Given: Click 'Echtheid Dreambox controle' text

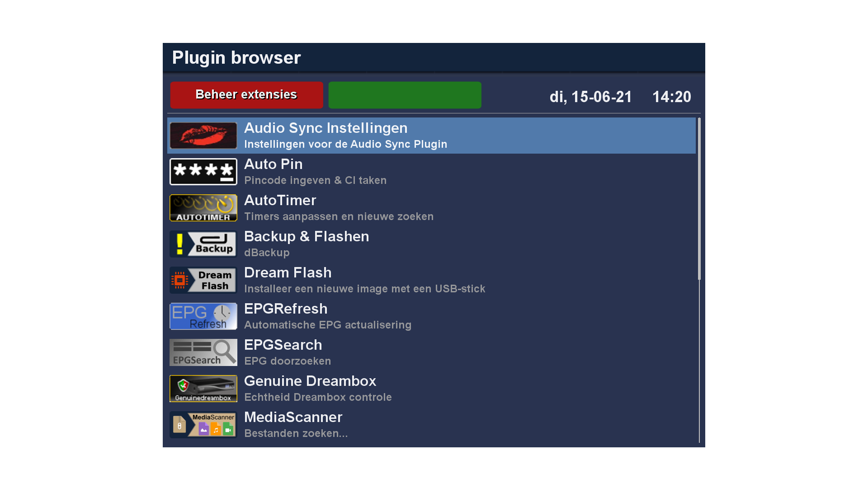Looking at the screenshot, I should (x=318, y=397).
